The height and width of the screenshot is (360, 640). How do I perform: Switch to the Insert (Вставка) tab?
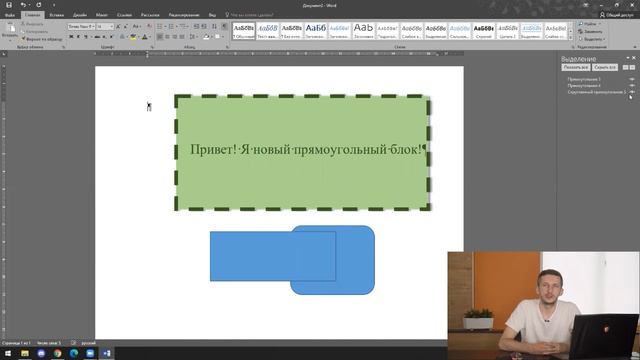point(56,15)
